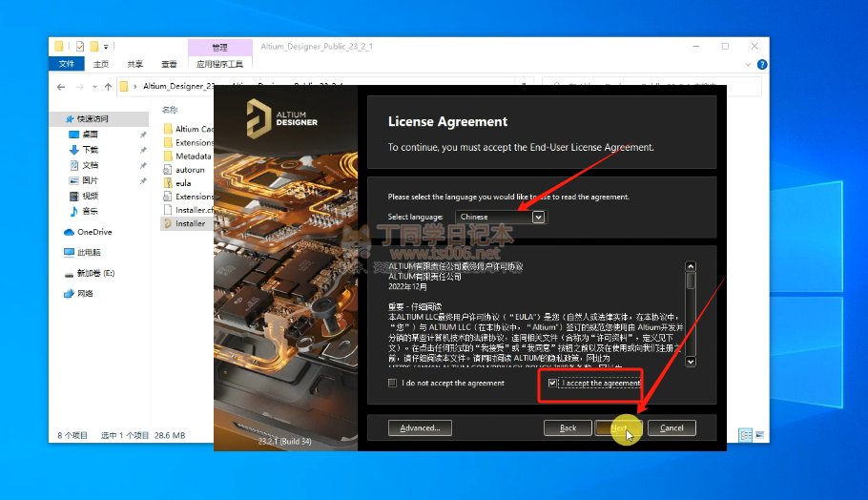Go up one folder level in Explorer
The width and height of the screenshot is (868, 500).
(108, 87)
